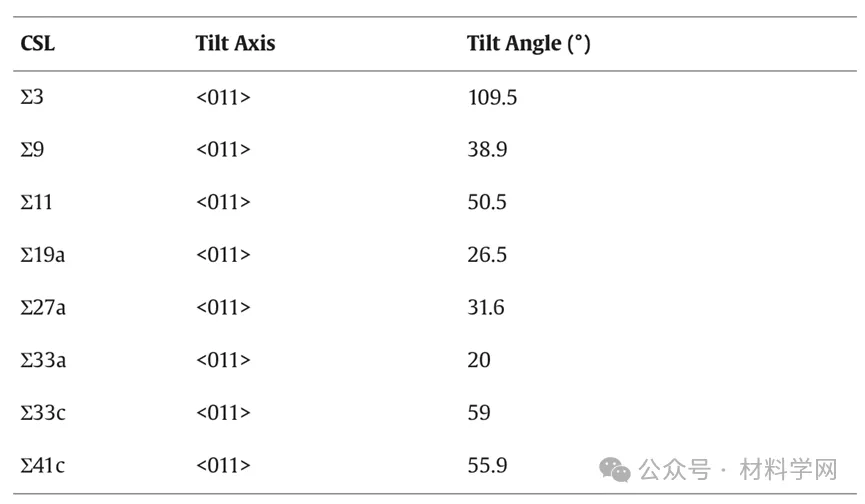Select the Tilt Axis column header
Viewport: 865px width, 504px height.
(x=235, y=43)
